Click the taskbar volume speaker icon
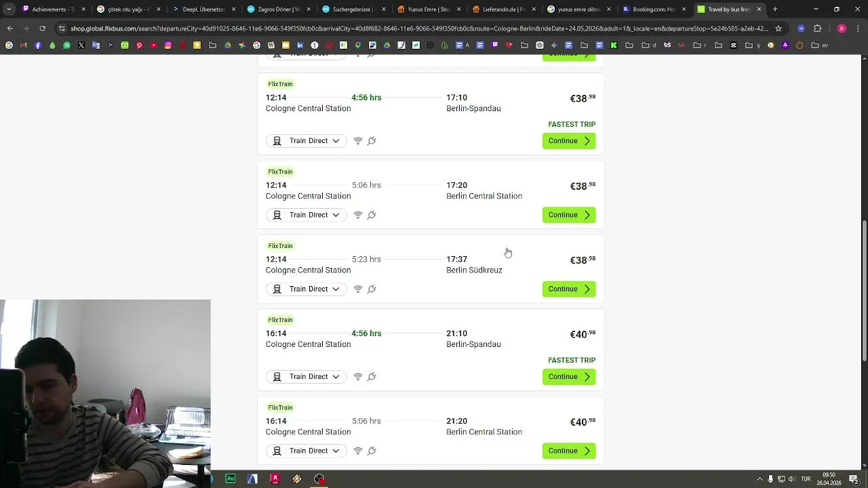The width and height of the screenshot is (868, 488). click(x=791, y=479)
